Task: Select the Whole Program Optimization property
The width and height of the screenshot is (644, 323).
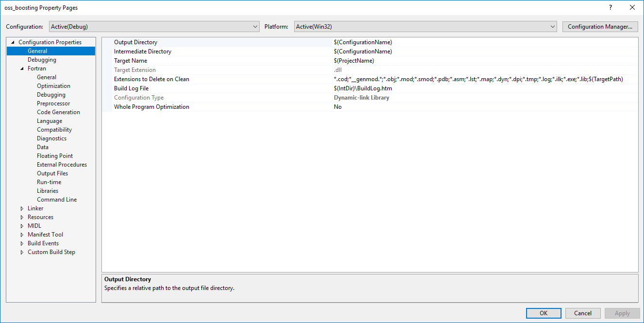Action: (x=151, y=107)
